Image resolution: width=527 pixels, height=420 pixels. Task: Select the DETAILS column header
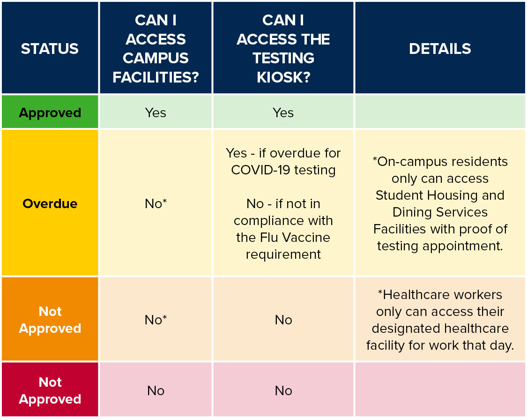[x=440, y=49]
